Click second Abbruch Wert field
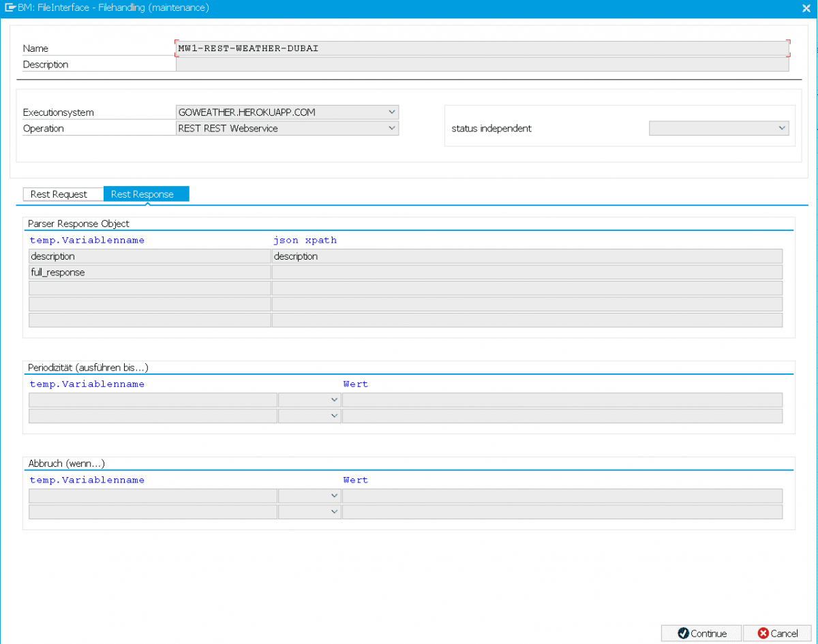Screen dimensions: 818x644 [x=562, y=512]
